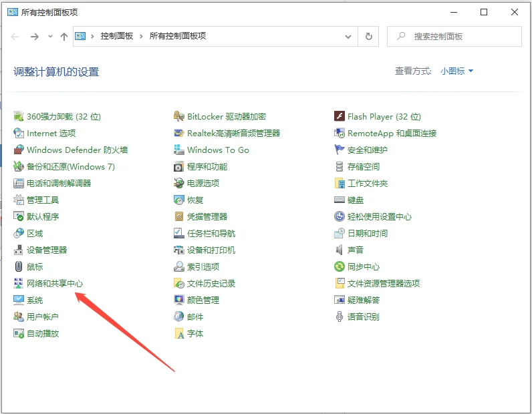Click the 用户帐户 icon
The height and width of the screenshot is (414, 532).
[x=18, y=317]
